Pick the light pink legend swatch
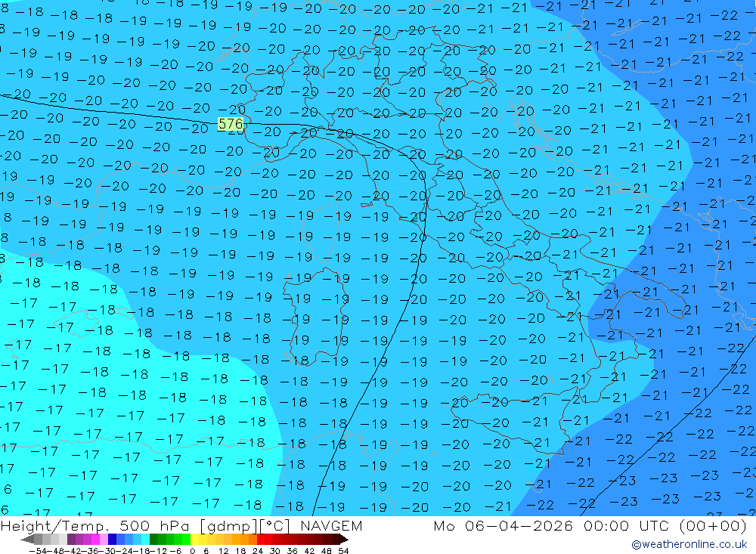756x554 pixels. pos(104,539)
